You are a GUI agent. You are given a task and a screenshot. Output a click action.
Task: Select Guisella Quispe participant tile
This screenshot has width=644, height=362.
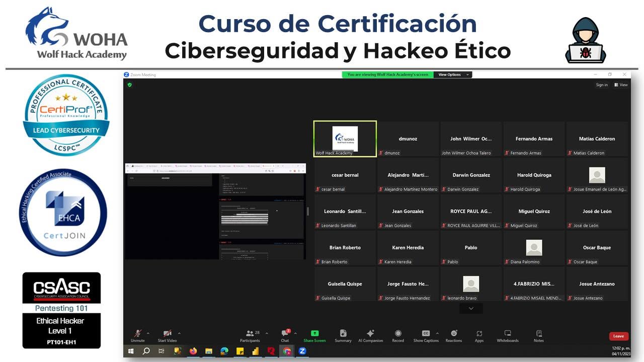(345, 284)
